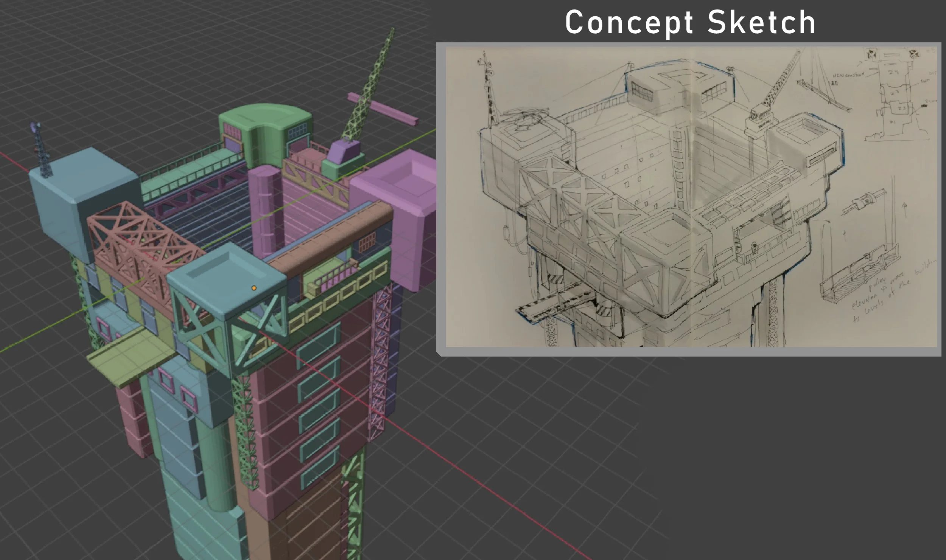946x560 pixels.
Task: Select the orange object origin point
Action: [254, 288]
